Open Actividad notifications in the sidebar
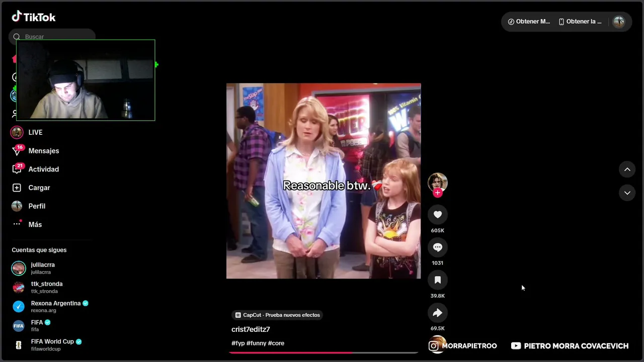Screen dimensions: 644x362 tap(35, 169)
